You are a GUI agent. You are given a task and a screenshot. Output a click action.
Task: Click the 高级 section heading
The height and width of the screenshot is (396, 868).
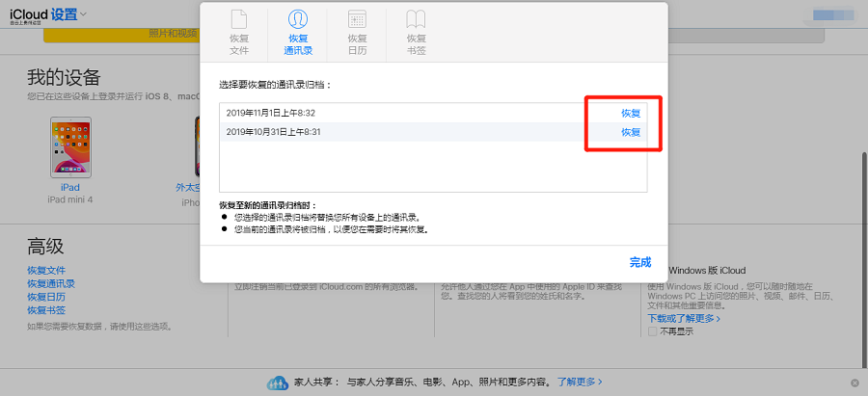(45, 246)
